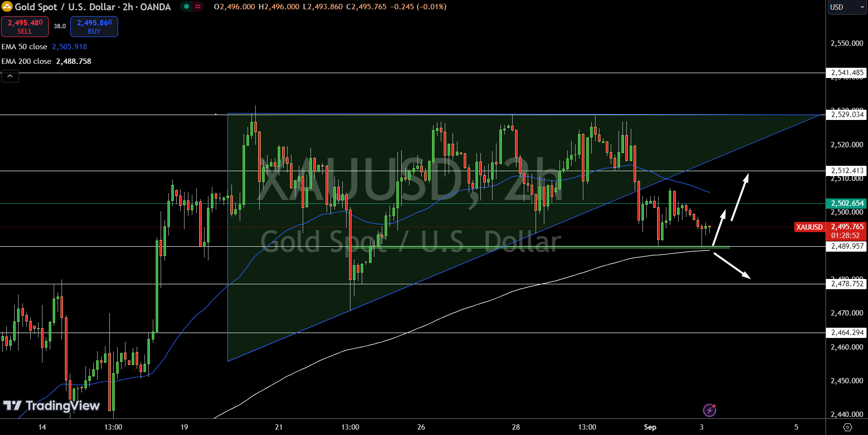
Task: Click the 2,520.000 price scale value
Action: click(x=847, y=145)
